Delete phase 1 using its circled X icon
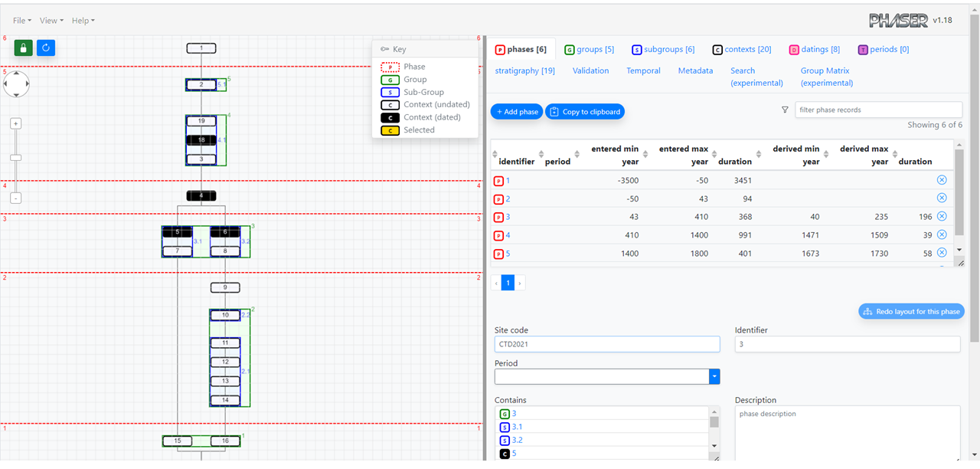 pyautogui.click(x=942, y=180)
